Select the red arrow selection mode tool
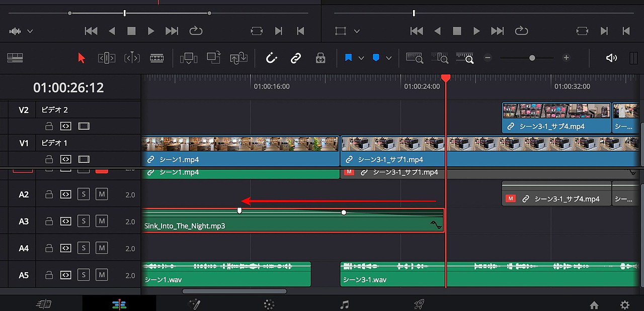This screenshot has width=644, height=311. (x=82, y=58)
